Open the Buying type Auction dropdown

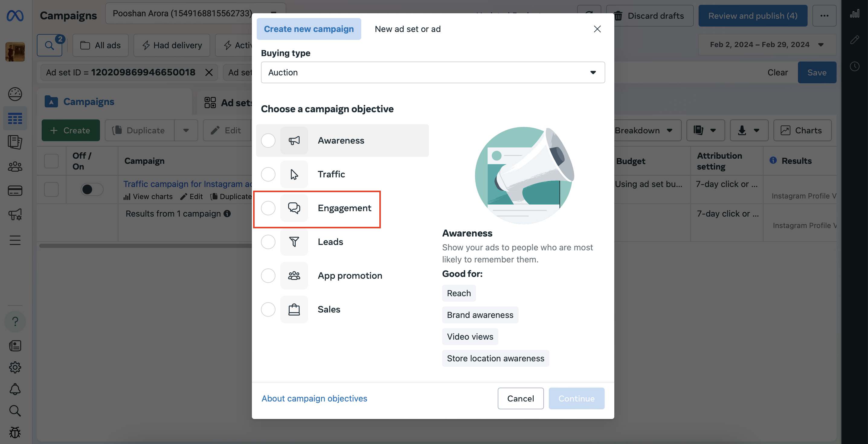pyautogui.click(x=433, y=72)
